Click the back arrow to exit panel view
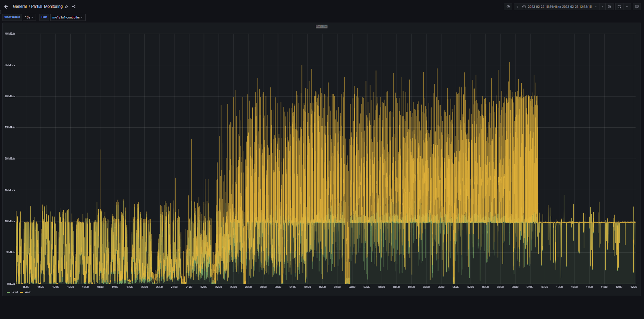This screenshot has width=644, height=319. [x=6, y=7]
